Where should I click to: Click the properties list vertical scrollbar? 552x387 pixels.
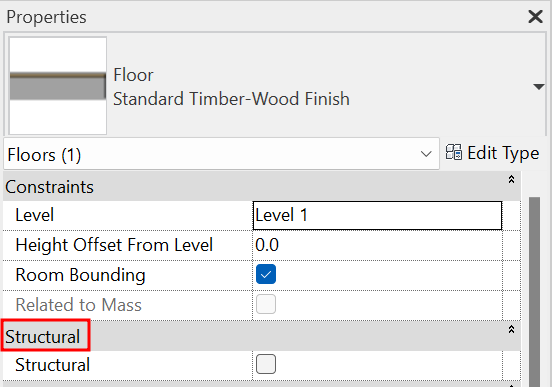click(534, 292)
